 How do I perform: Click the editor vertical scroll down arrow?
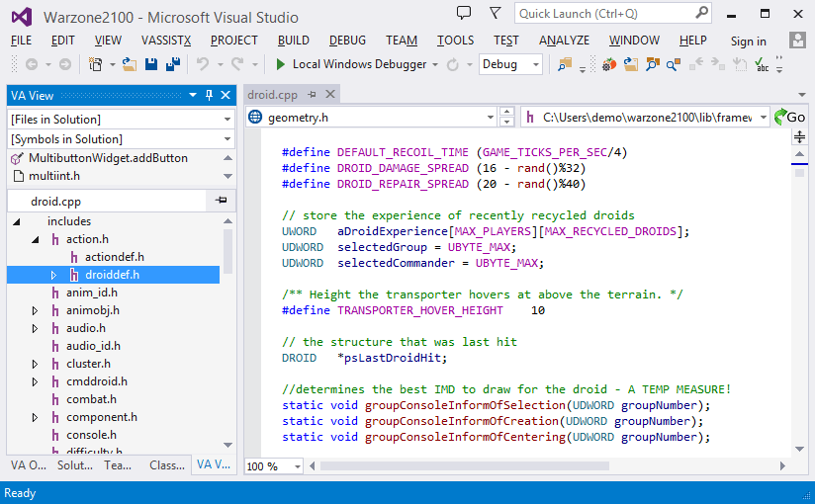point(799,449)
